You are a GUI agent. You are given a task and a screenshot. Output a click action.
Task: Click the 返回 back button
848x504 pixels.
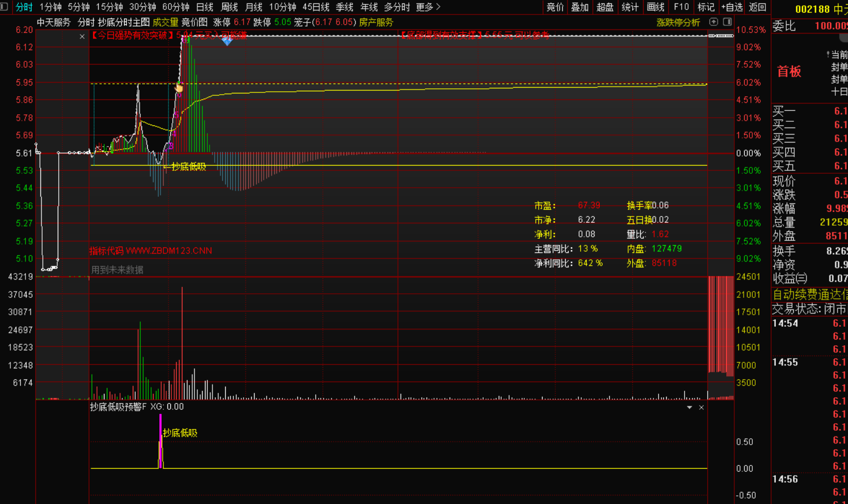coord(757,7)
